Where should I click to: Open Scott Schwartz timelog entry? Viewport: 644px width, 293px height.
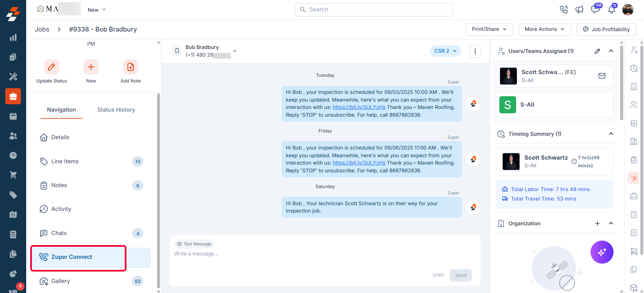[554, 162]
